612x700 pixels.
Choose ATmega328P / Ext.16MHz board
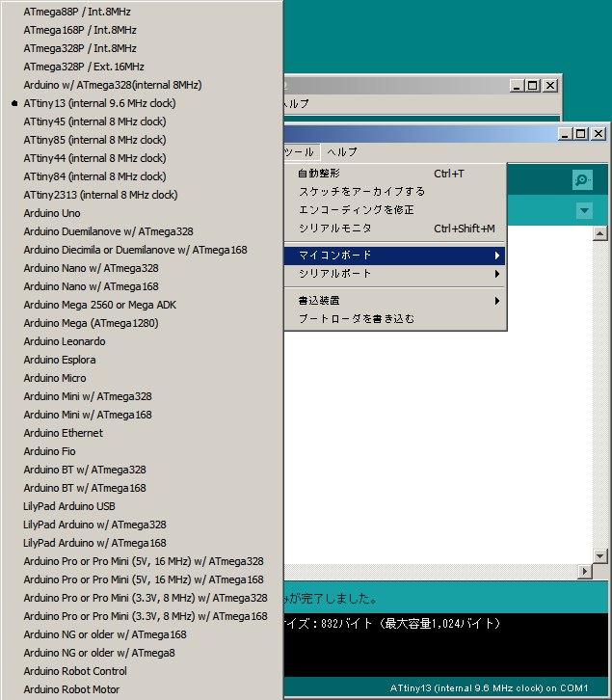point(142,67)
